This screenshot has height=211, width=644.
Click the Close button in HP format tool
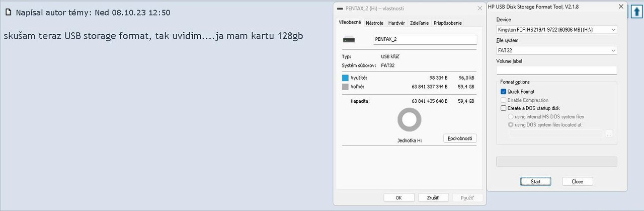coord(578,181)
